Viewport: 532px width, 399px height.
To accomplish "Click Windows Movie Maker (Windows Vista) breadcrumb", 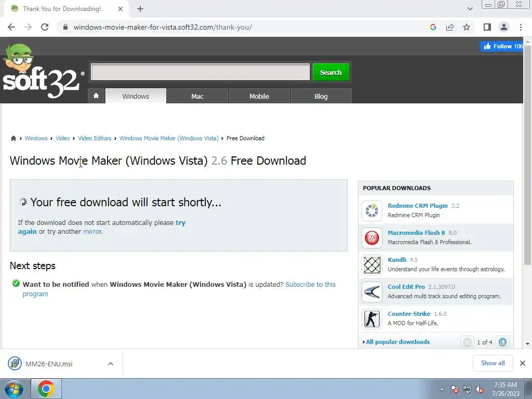I will tap(169, 138).
